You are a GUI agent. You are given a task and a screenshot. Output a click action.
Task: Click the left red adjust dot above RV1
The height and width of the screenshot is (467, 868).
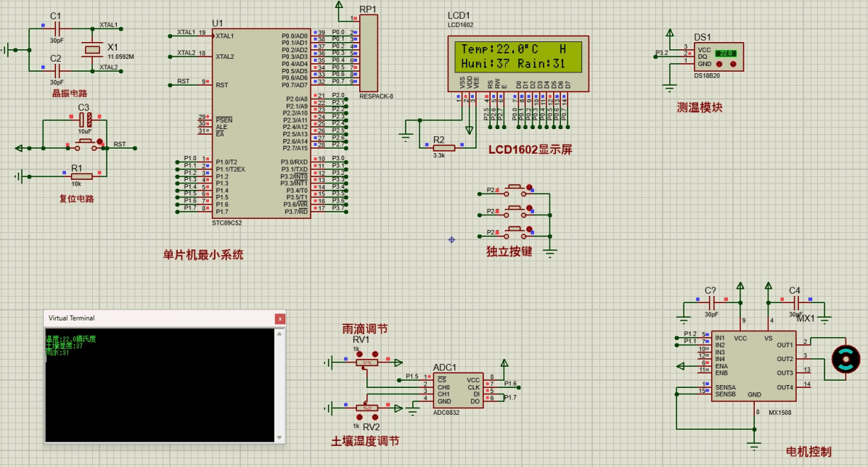click(x=359, y=353)
